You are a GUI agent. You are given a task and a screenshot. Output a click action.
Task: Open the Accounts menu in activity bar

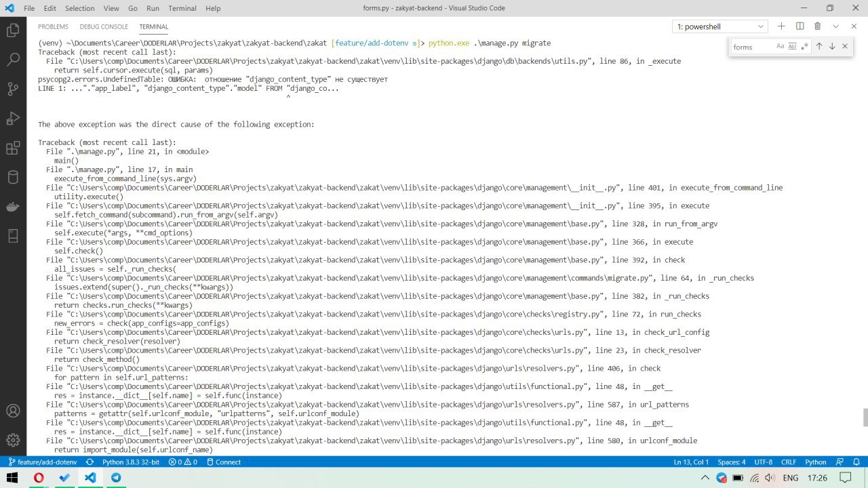[x=12, y=411]
